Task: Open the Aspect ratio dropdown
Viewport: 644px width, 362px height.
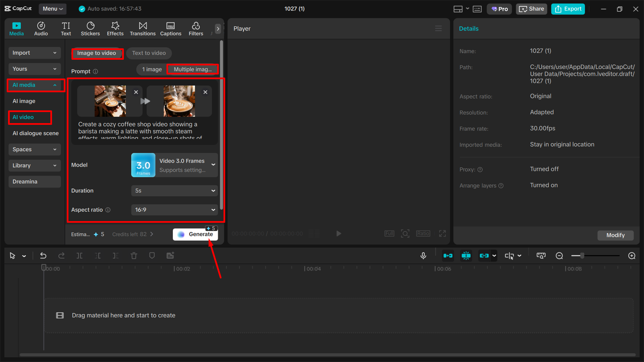Action: click(x=174, y=210)
